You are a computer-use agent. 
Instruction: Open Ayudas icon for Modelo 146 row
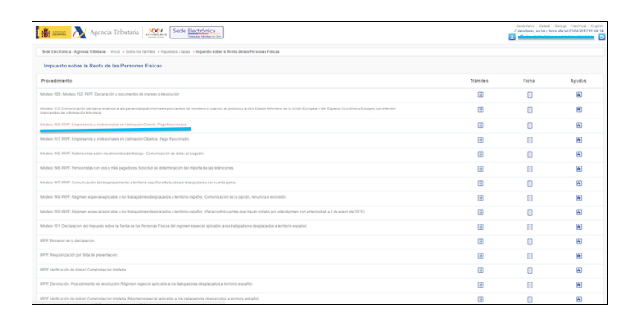coord(578,169)
